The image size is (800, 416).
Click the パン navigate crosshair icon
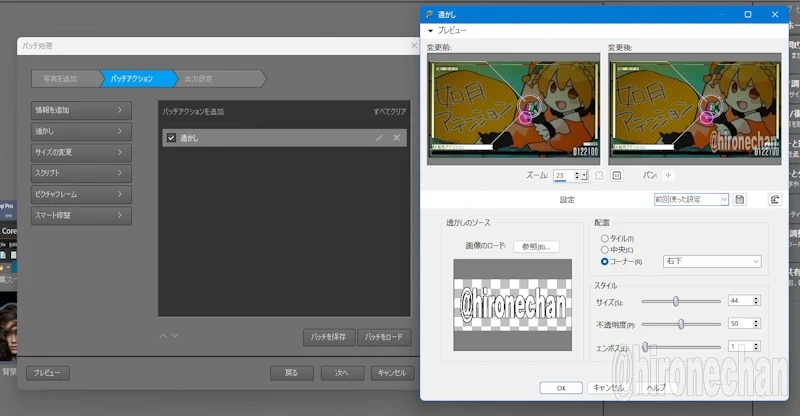tap(668, 176)
